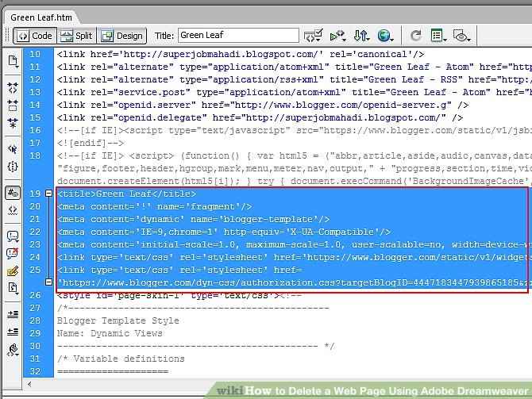Toggle line numbers button in coding toolbar

coord(13,193)
